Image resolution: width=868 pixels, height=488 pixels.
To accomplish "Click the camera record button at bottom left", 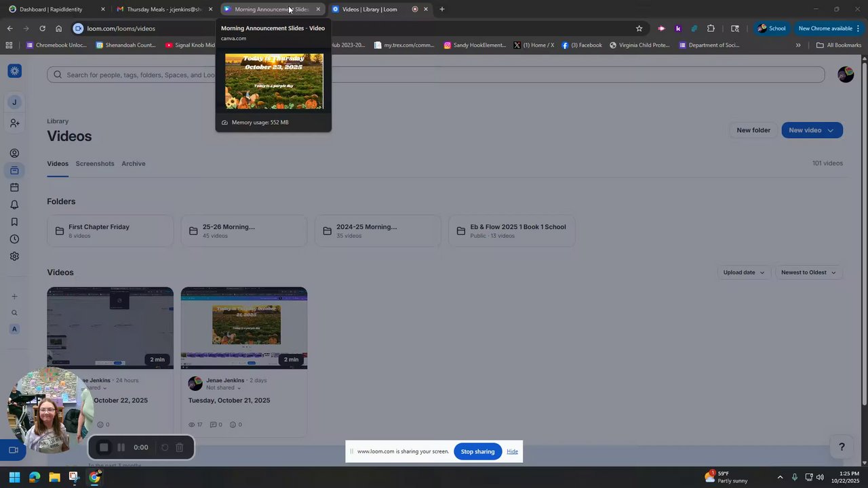I will pos(13,450).
